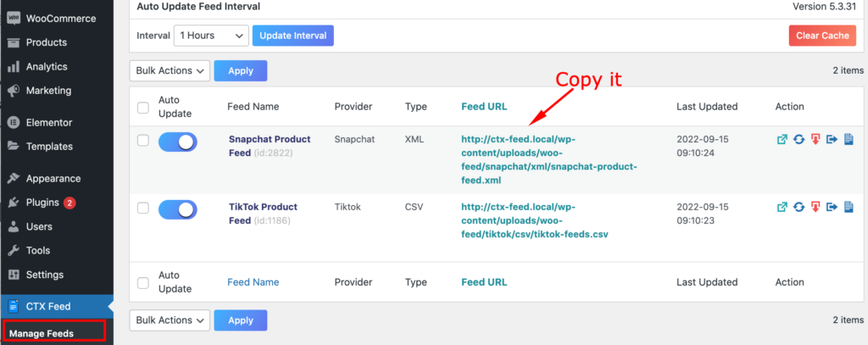View Snapchat Product Feed log document icon
Viewport: 868px width, 345px height.
[849, 140]
